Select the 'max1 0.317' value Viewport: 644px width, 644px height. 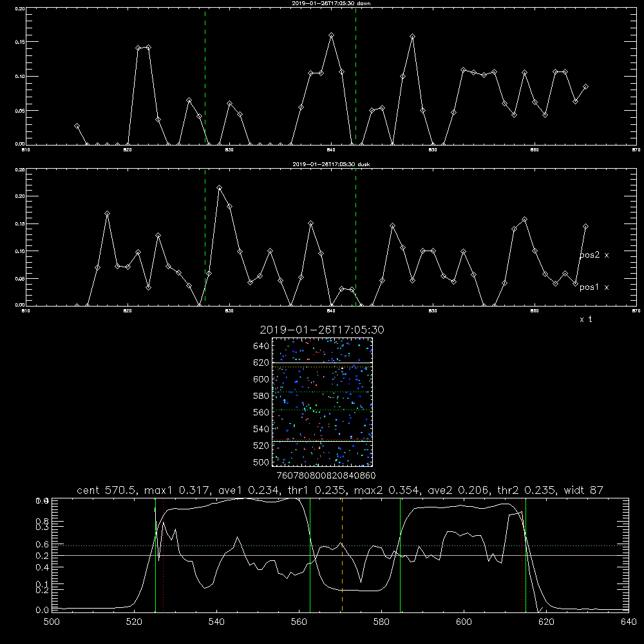[x=180, y=490]
